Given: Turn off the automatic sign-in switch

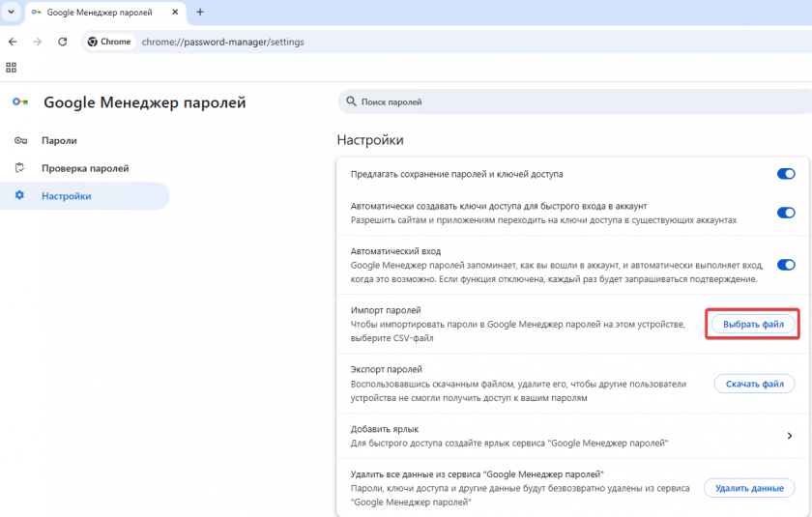Looking at the screenshot, I should click(x=785, y=264).
